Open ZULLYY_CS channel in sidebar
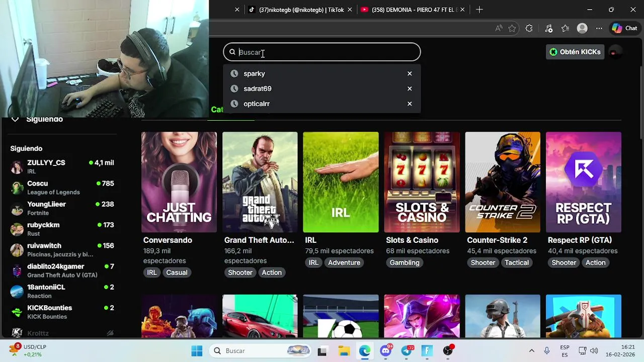The image size is (644, 362). (x=63, y=167)
